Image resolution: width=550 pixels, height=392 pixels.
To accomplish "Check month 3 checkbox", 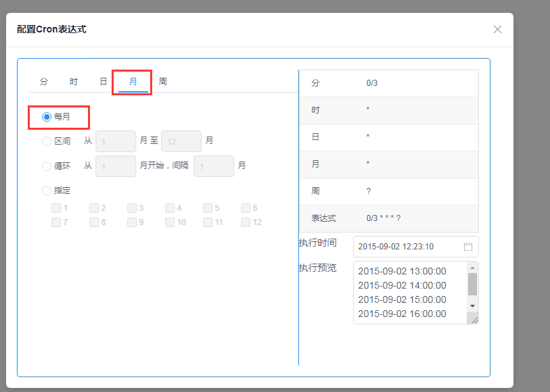I will click(x=132, y=208).
